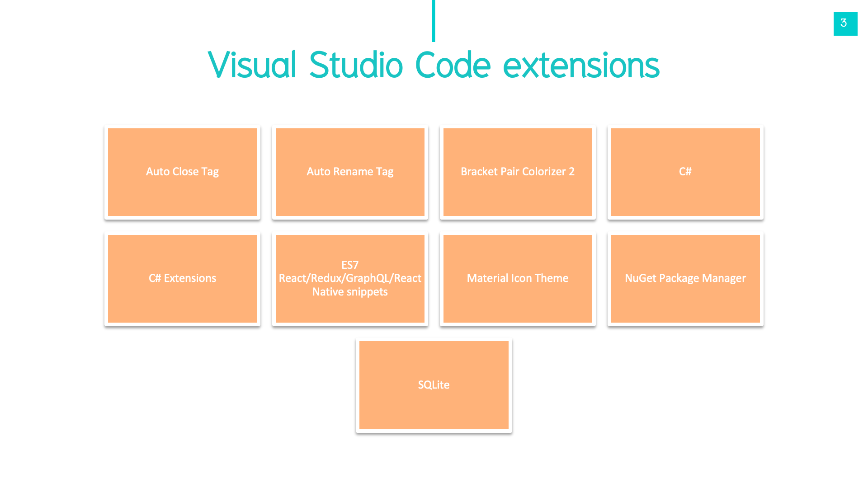The height and width of the screenshot is (488, 868).
Task: Click the slide title text
Action: [433, 65]
